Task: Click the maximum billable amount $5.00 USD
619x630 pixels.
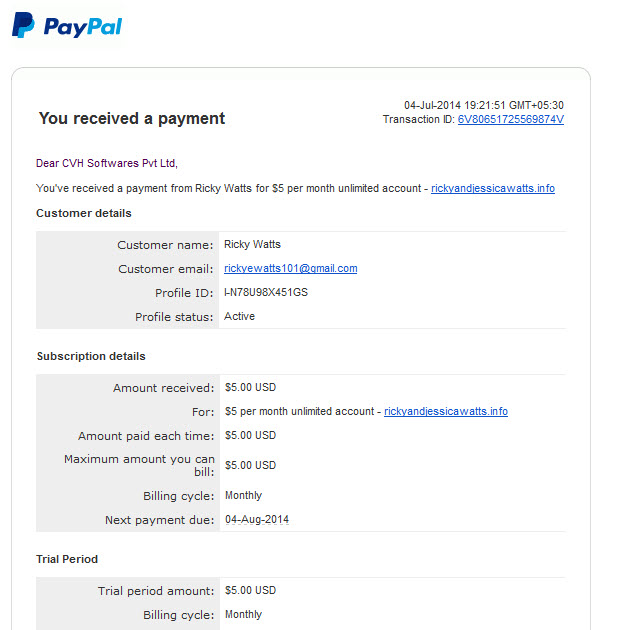Action: tap(250, 465)
